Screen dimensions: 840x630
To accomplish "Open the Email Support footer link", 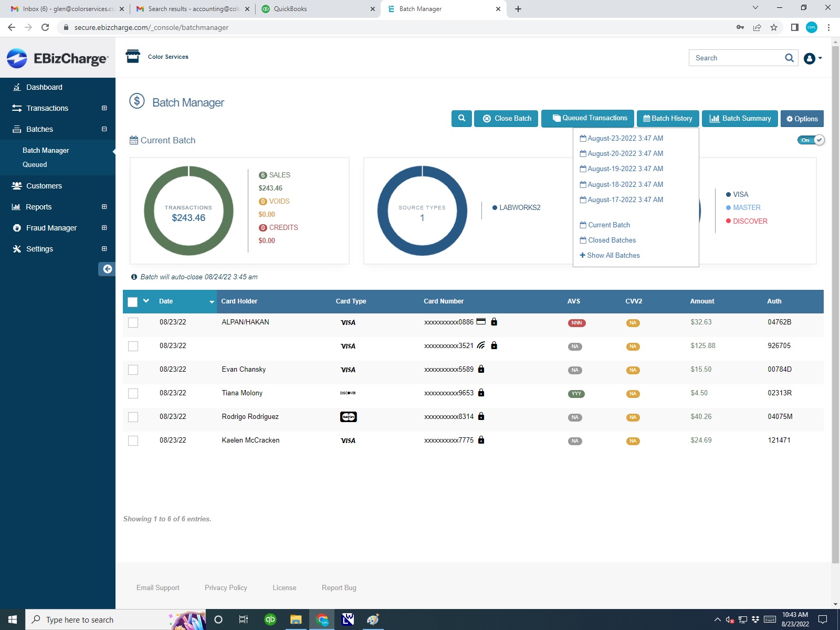I will pos(157,587).
